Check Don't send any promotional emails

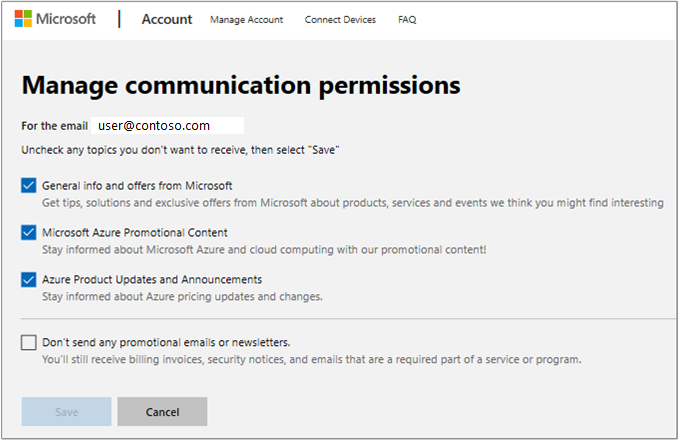pyautogui.click(x=28, y=343)
